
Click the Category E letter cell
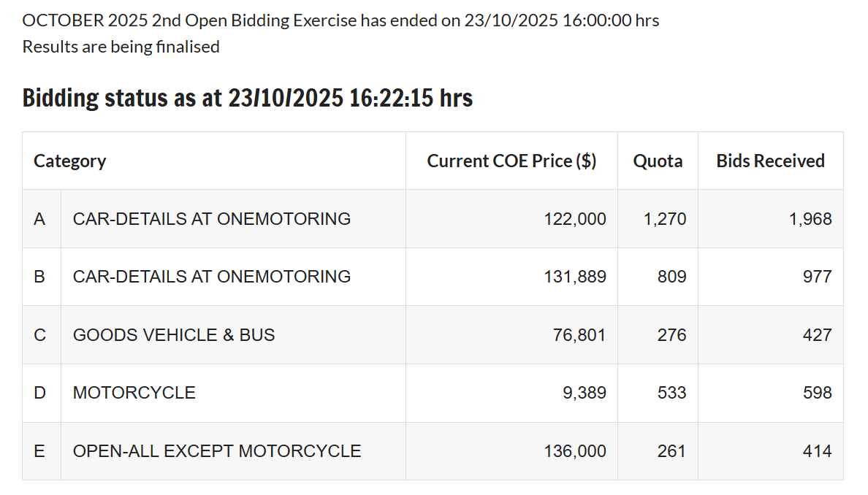[x=40, y=451]
